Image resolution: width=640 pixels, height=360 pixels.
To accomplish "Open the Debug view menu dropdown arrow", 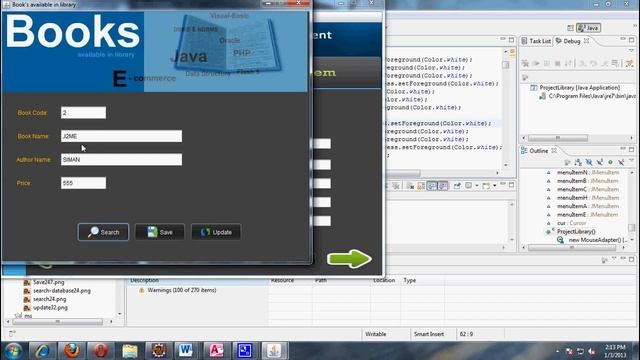I will click(x=631, y=50).
